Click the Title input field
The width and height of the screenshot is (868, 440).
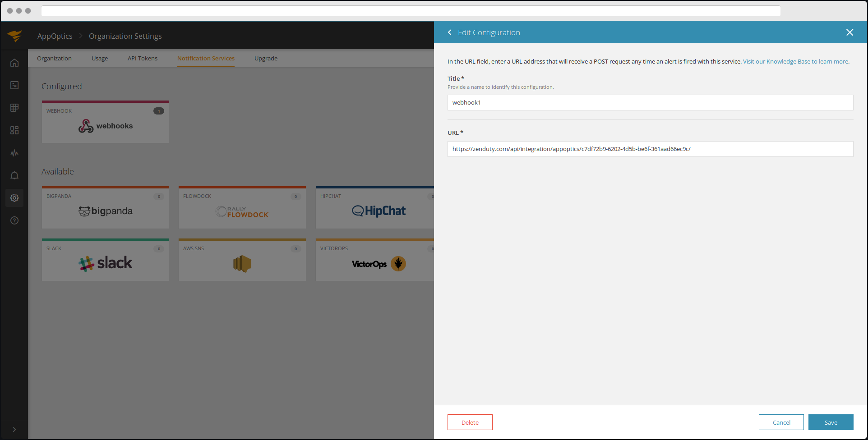(x=650, y=102)
